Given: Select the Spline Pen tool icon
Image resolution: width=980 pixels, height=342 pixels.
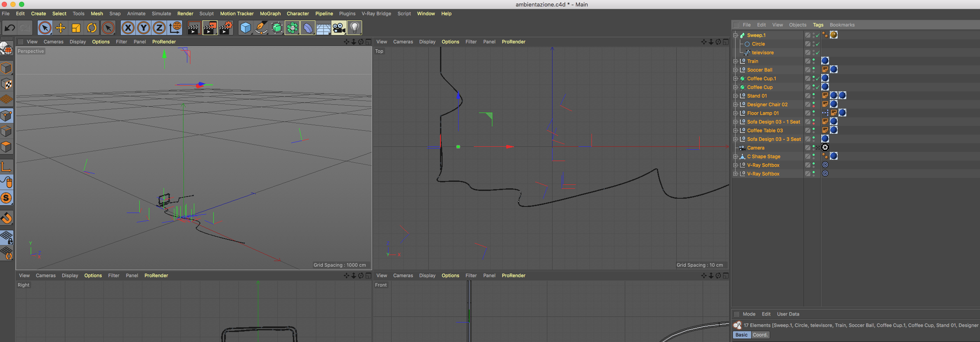Looking at the screenshot, I should (261, 28).
